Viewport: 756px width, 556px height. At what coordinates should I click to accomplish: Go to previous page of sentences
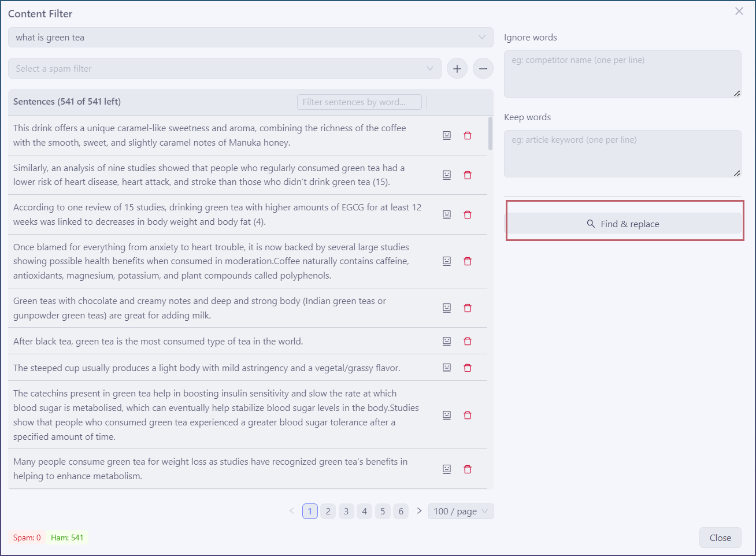(x=292, y=511)
